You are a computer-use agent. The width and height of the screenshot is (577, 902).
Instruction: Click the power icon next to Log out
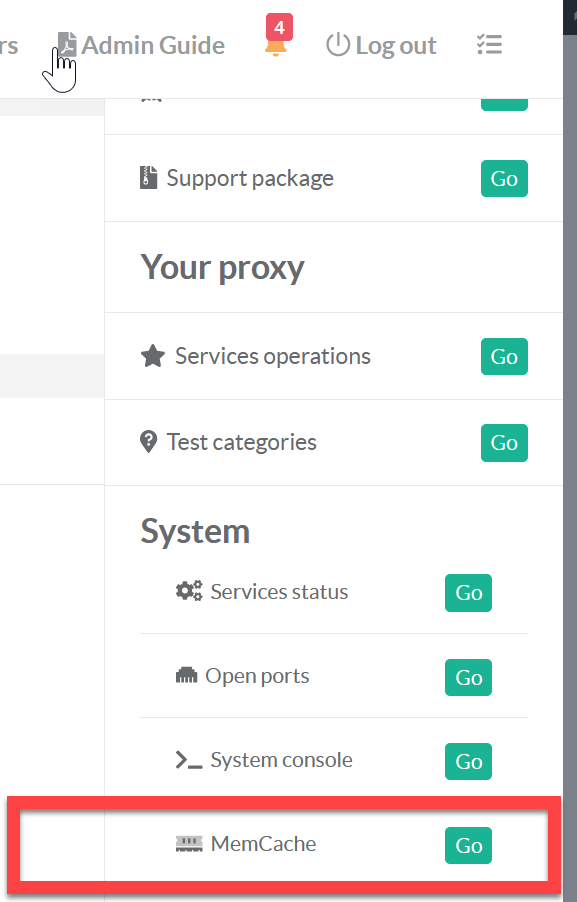click(x=338, y=45)
